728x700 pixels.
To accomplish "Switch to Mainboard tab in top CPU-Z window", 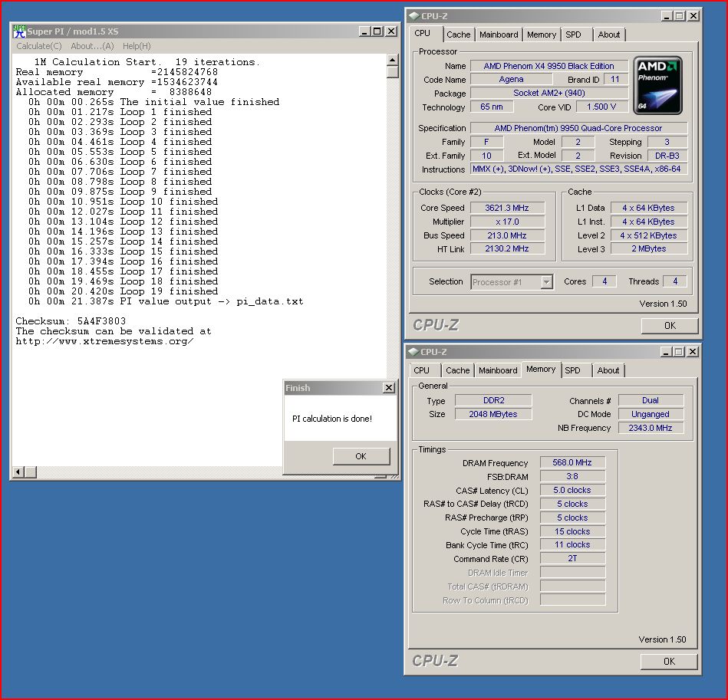I will coord(499,35).
